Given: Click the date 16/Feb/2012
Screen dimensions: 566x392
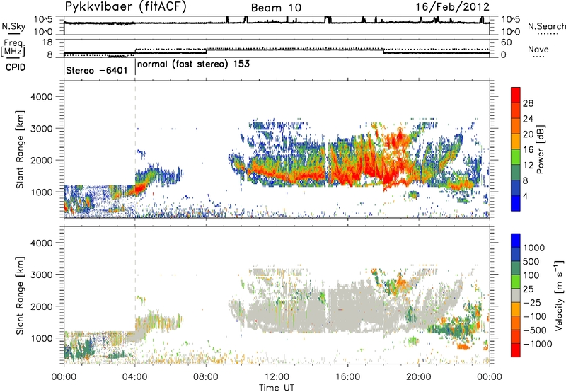Looking at the screenshot, I should 452,7.
